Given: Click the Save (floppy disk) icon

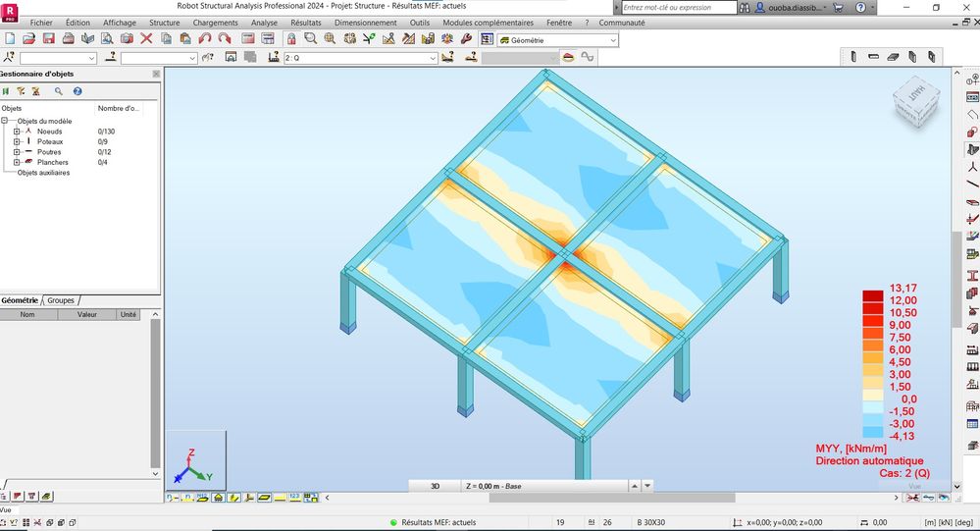Looking at the screenshot, I should [48, 39].
